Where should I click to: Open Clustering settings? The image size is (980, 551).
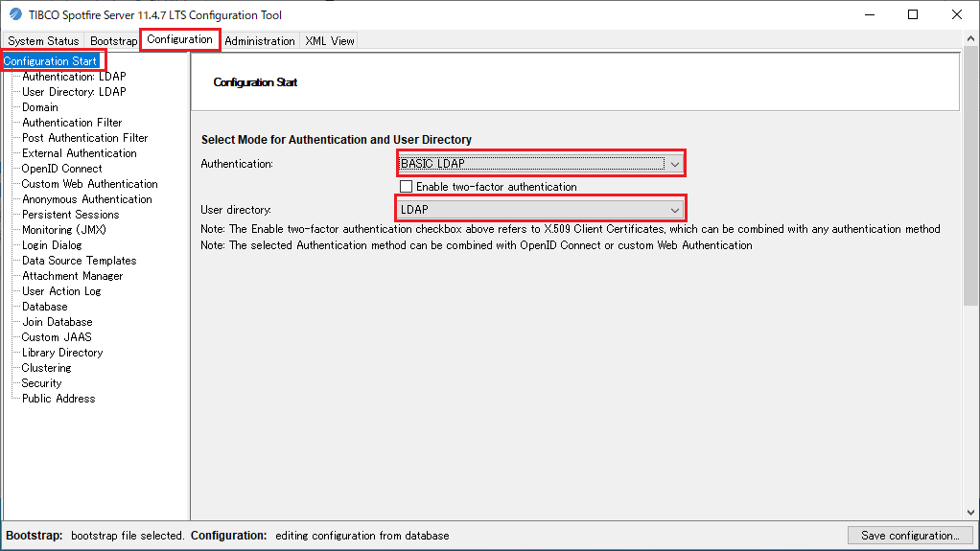click(47, 368)
